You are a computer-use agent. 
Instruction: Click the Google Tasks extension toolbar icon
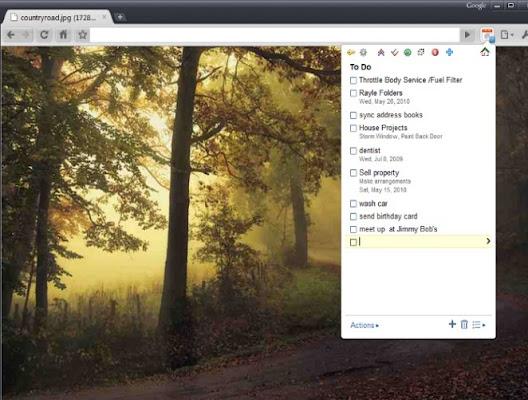[x=488, y=35]
